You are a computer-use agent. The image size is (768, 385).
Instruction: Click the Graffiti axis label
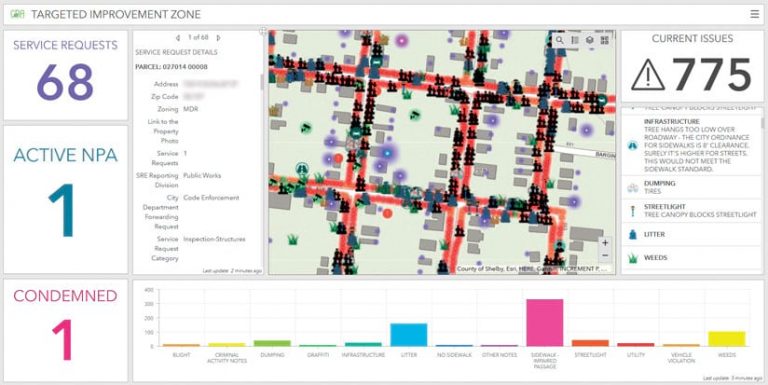(x=317, y=355)
